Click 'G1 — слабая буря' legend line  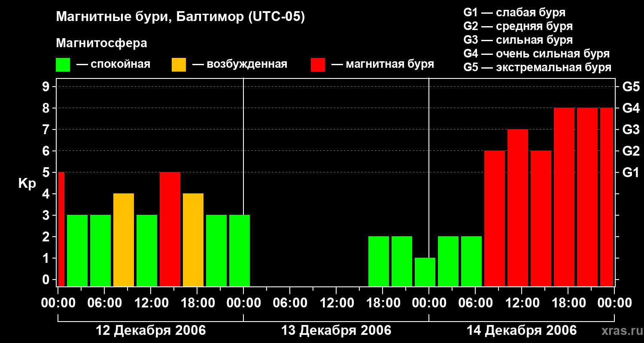pyautogui.click(x=514, y=12)
